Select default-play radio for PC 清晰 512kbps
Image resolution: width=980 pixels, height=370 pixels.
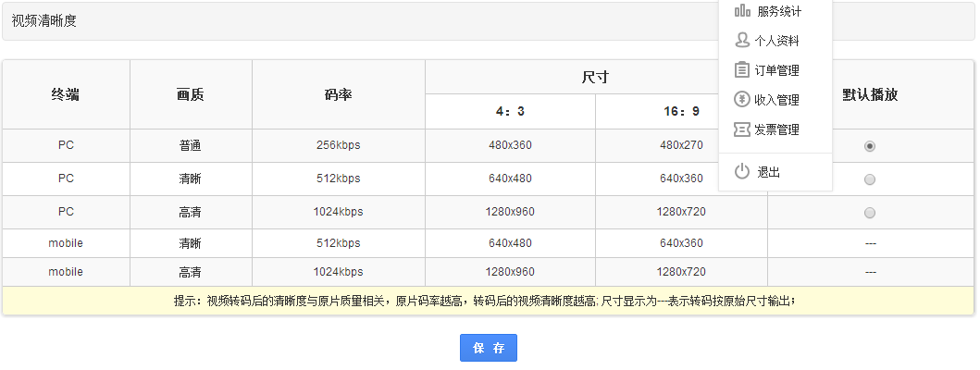pos(870,179)
